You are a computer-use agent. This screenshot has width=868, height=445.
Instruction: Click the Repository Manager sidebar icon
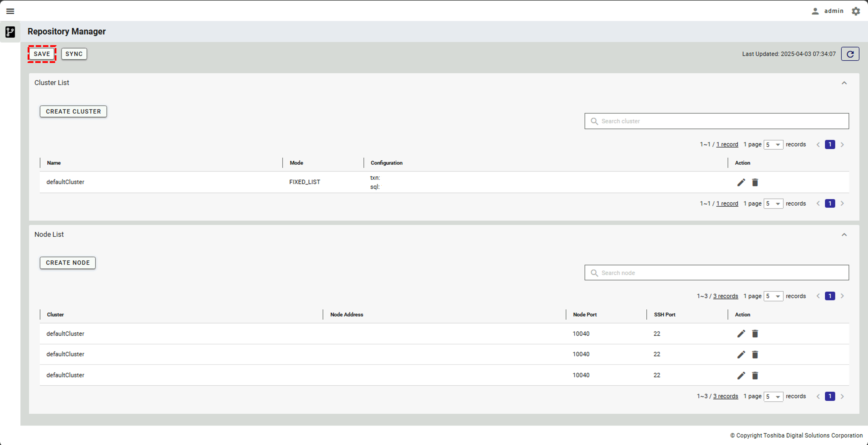[10, 32]
